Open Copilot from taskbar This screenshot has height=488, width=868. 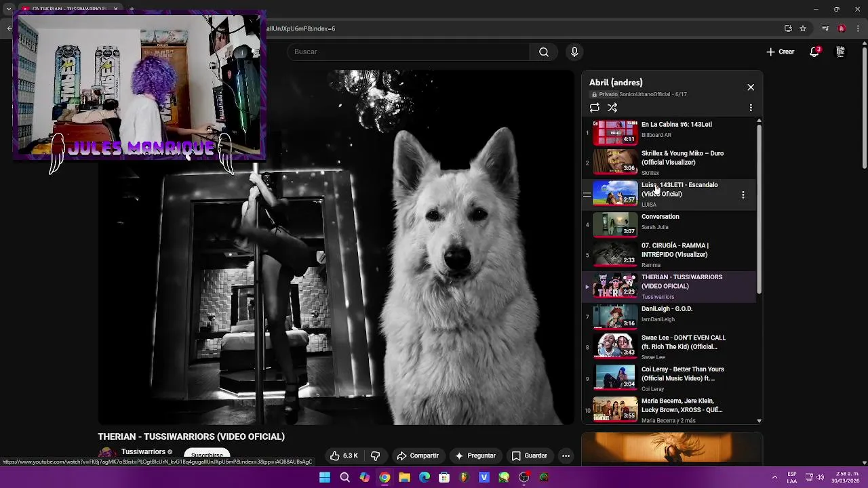[x=365, y=478]
